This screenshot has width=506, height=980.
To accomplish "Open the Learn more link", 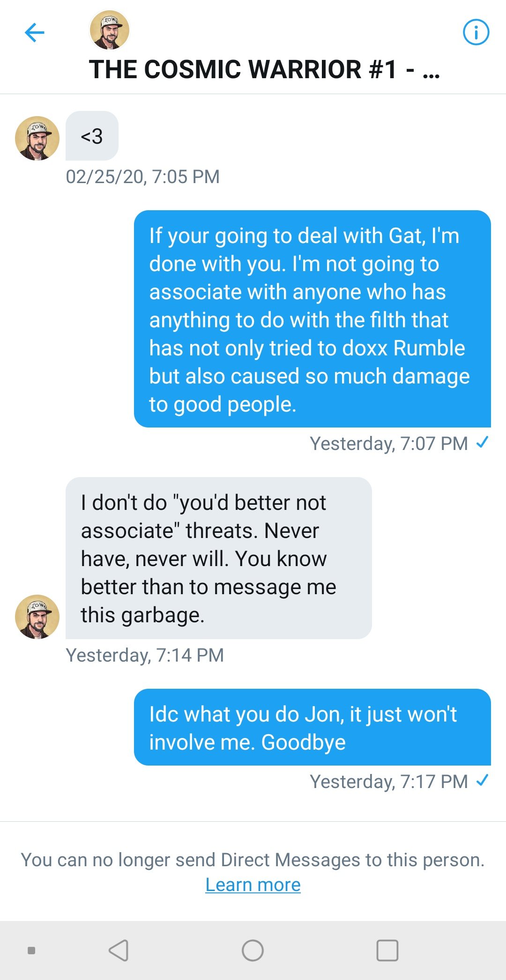I will [x=253, y=884].
